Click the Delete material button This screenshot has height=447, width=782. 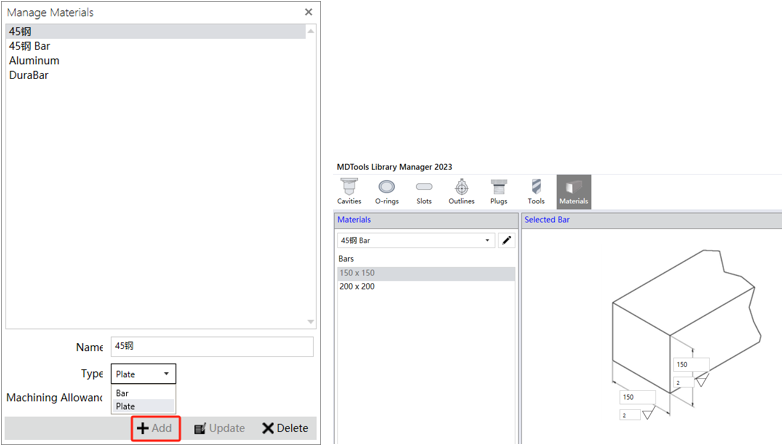(285, 428)
